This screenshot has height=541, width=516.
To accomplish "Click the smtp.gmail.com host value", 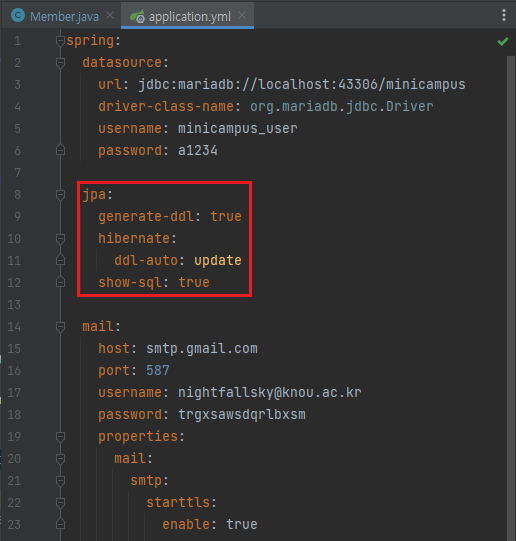I will tap(202, 349).
